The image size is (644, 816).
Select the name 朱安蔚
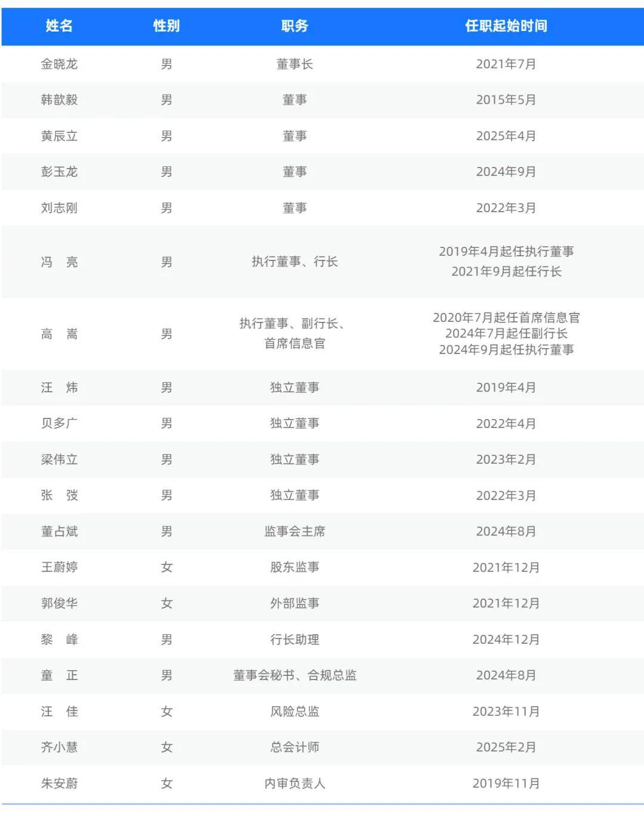coord(59,783)
